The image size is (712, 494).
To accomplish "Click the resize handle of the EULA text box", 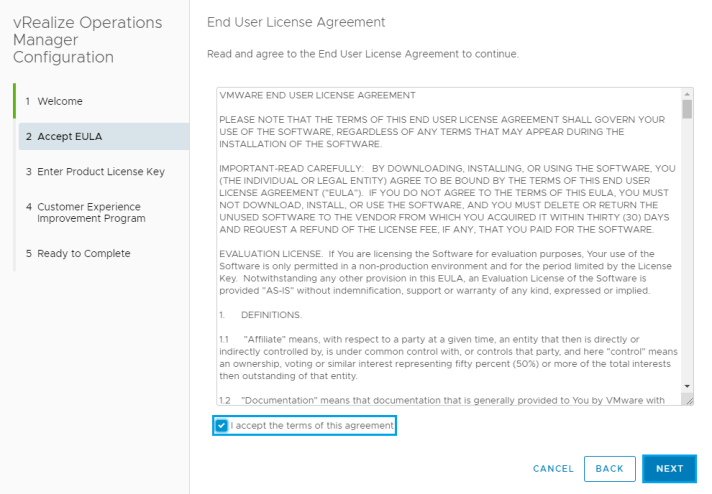I will coord(688,399).
